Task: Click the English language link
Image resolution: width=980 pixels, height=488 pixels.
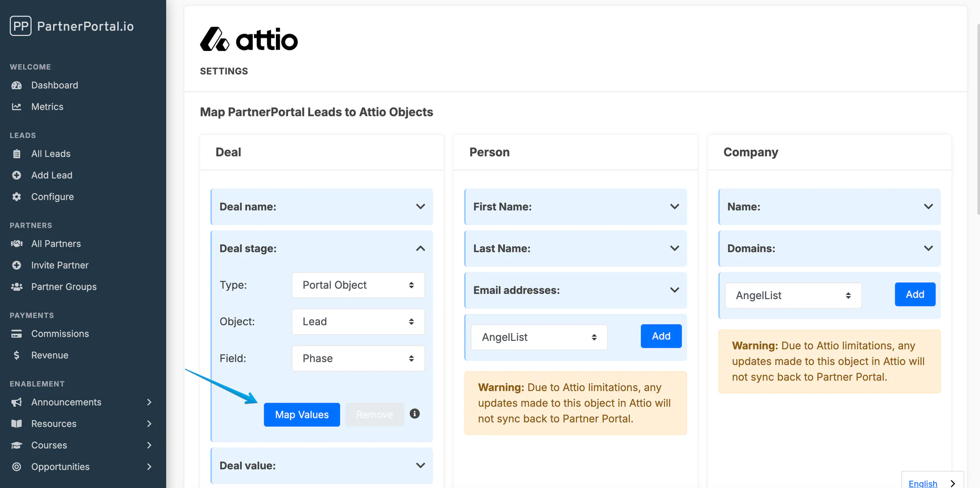Action: 923,484
